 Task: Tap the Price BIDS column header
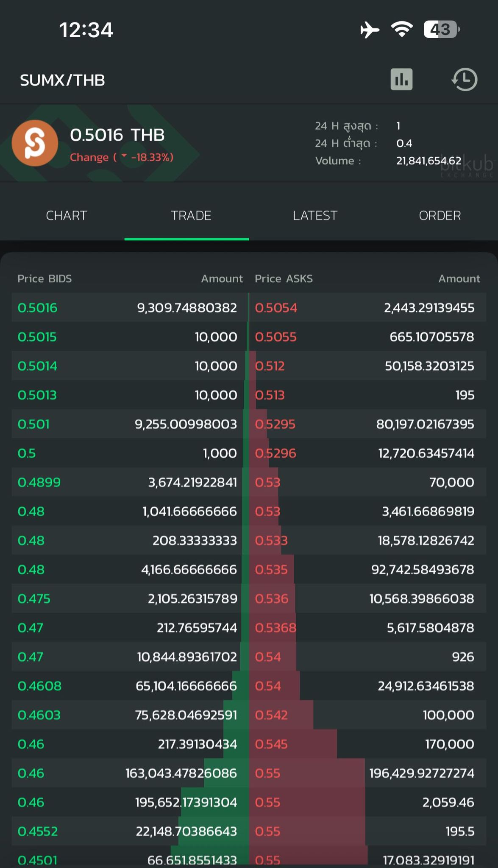tap(45, 278)
